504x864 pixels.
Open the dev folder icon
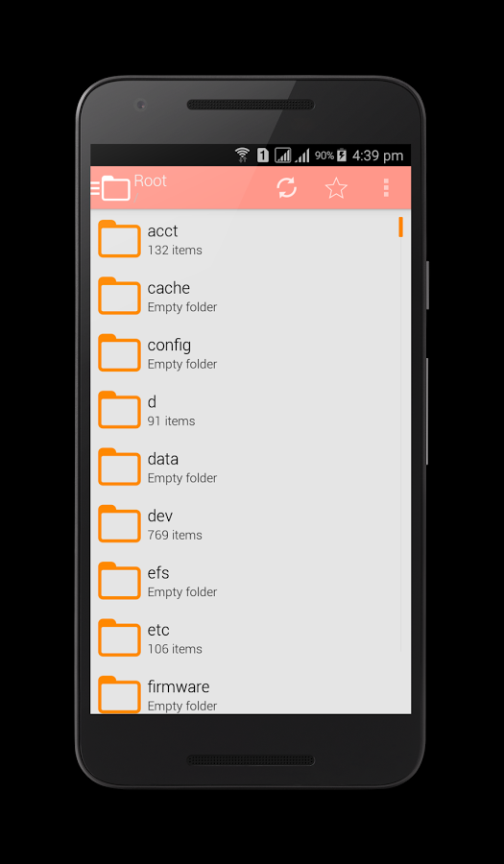[x=119, y=523]
